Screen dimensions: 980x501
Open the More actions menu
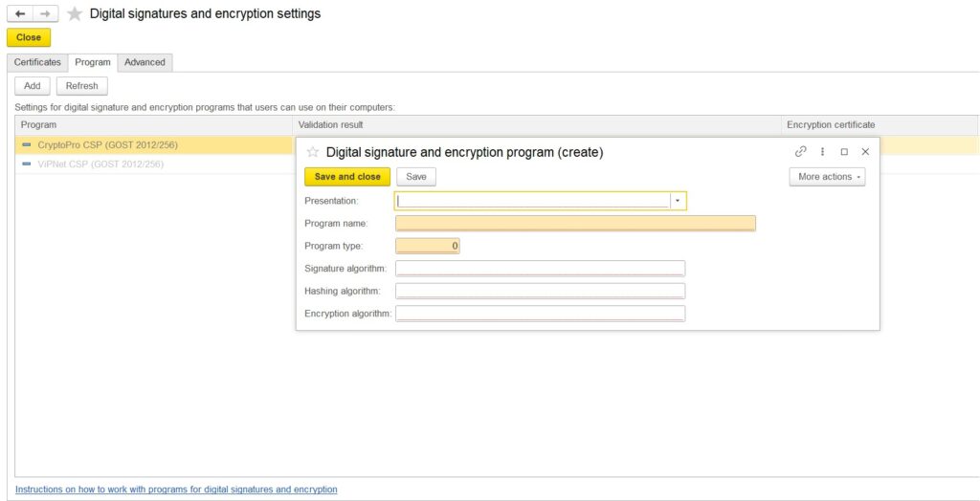click(827, 177)
